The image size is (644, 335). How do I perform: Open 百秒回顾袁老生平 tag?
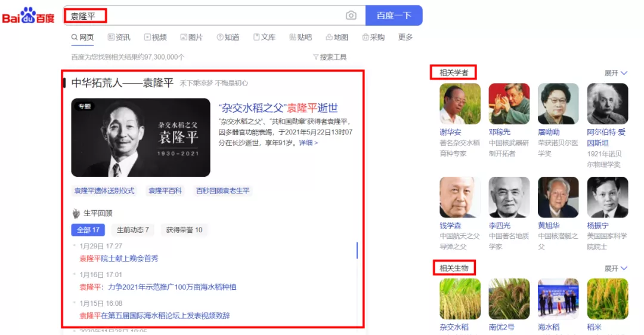point(222,191)
